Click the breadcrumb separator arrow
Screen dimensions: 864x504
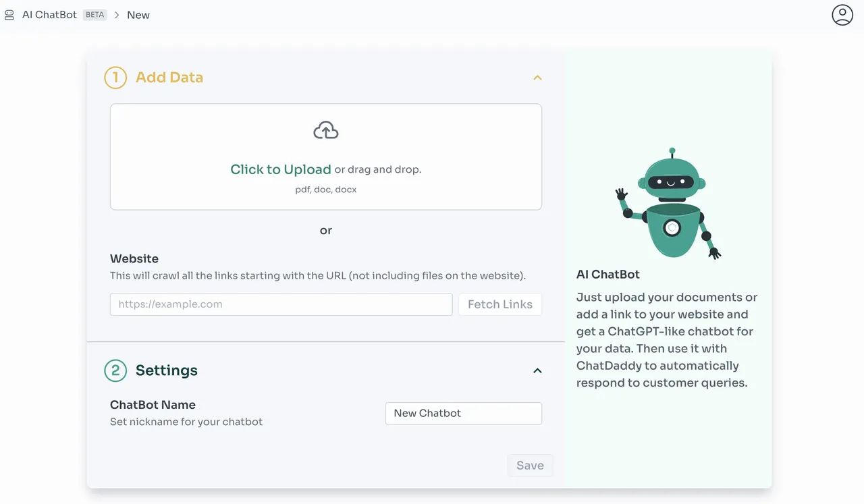click(x=117, y=15)
